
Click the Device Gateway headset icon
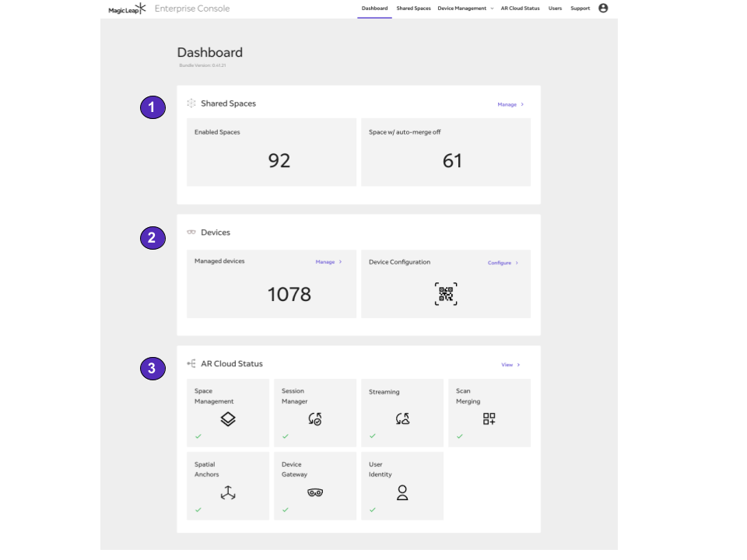315,492
